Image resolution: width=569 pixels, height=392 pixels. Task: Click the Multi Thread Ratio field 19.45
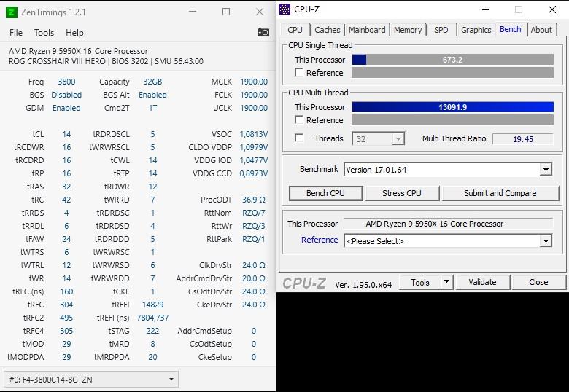pyautogui.click(x=522, y=138)
